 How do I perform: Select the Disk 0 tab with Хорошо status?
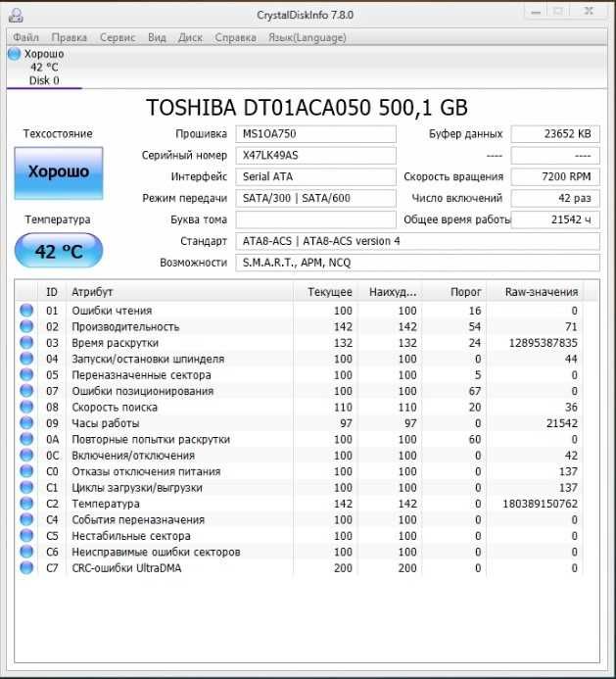[44, 68]
